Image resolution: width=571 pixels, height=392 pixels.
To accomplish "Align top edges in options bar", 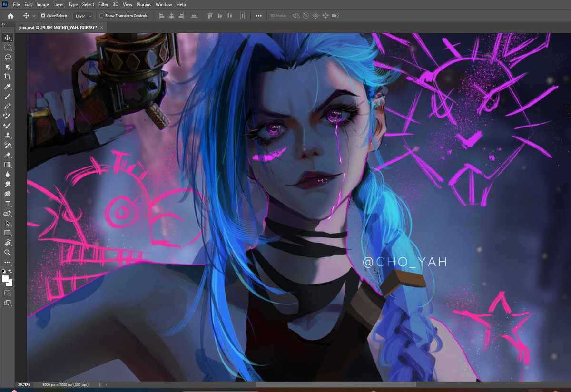I will pos(210,16).
